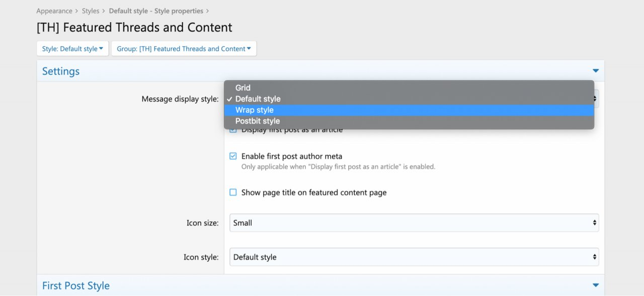Enable Show page title on featured content

click(x=233, y=192)
